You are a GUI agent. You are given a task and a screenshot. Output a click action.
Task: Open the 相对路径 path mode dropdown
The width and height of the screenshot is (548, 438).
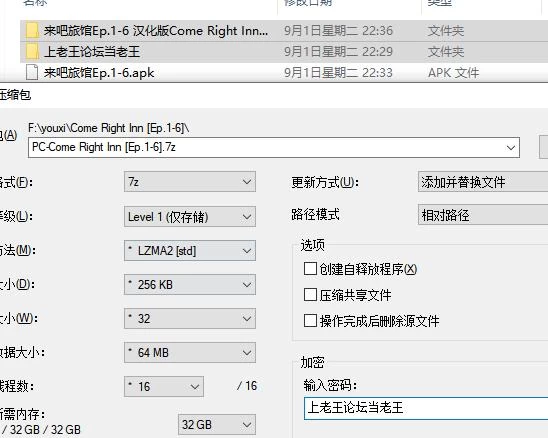(x=483, y=215)
